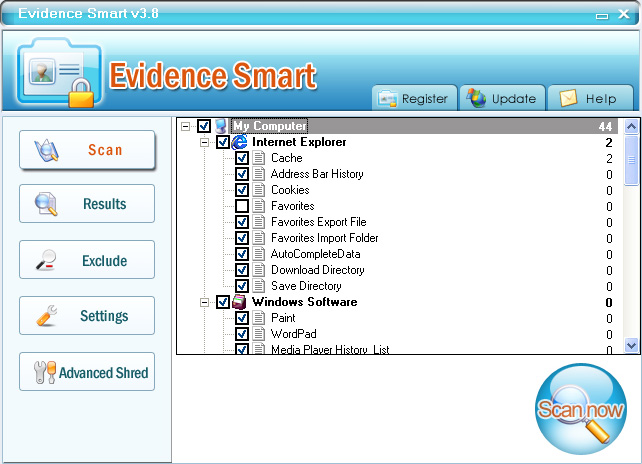
Task: Click the wrench icon on Settings
Action: (47, 316)
